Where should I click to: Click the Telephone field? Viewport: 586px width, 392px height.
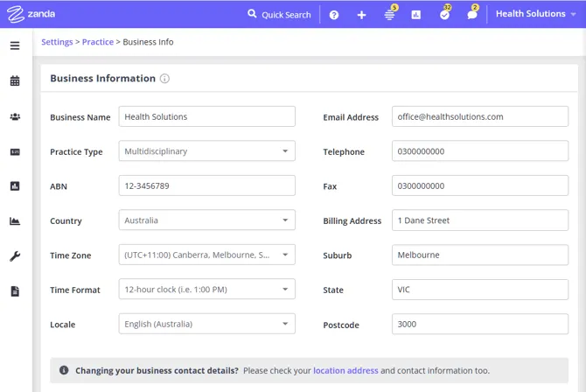pos(480,150)
